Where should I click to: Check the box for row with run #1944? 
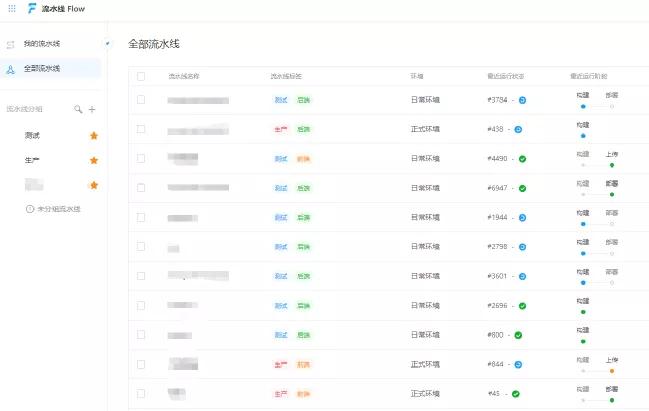point(141,217)
